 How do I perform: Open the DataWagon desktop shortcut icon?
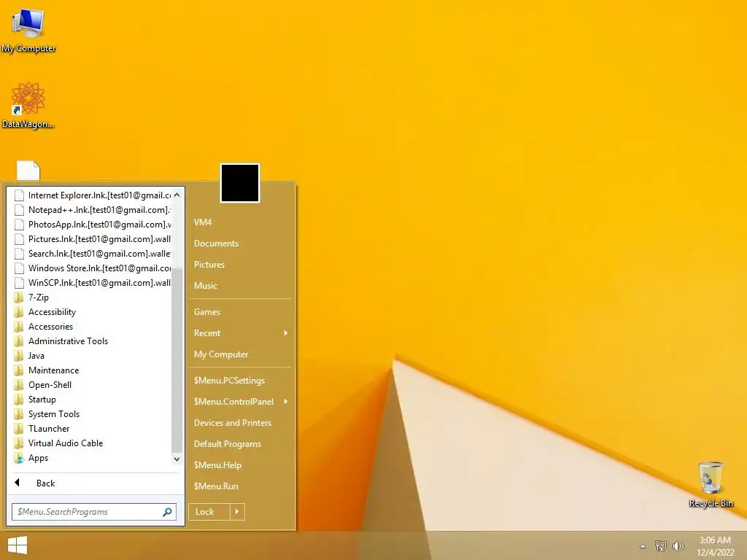point(28,105)
